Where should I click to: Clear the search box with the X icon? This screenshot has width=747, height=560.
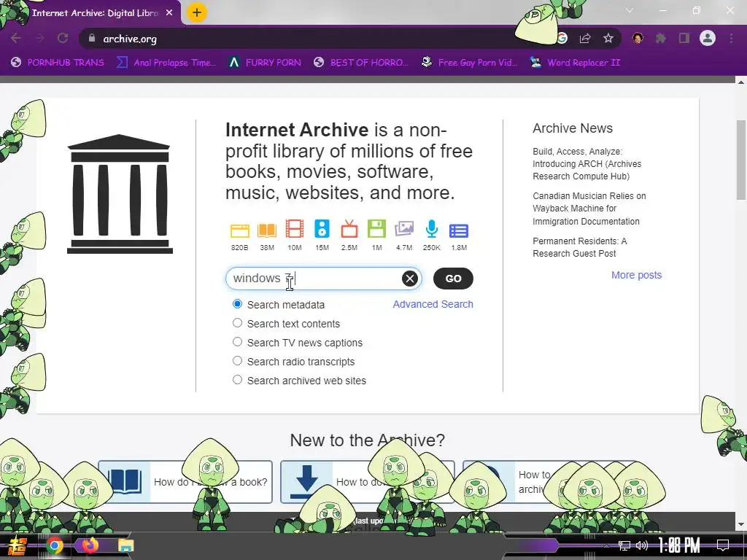[x=410, y=279]
